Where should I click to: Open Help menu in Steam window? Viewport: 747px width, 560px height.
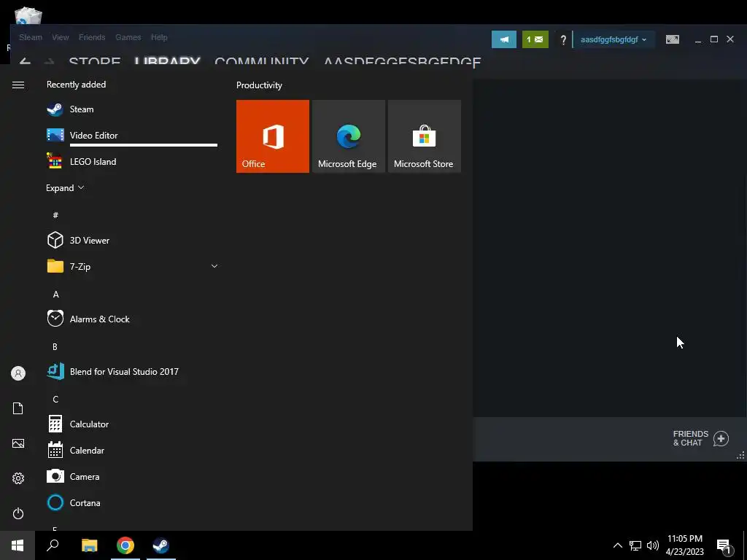point(159,37)
